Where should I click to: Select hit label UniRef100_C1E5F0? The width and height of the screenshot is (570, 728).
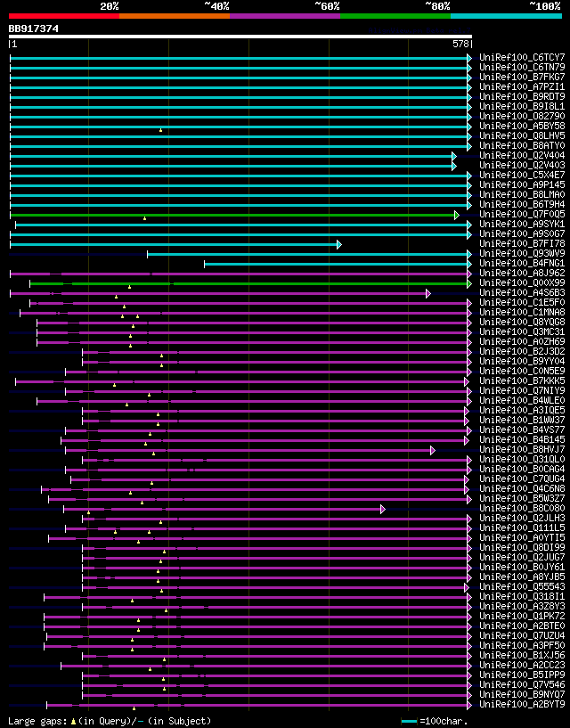(522, 303)
